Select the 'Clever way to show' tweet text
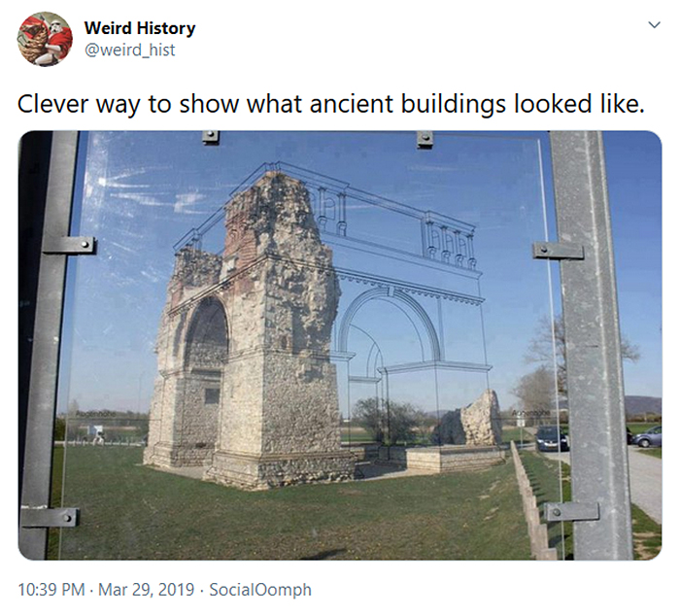This screenshot has width=680, height=616. click(x=331, y=104)
